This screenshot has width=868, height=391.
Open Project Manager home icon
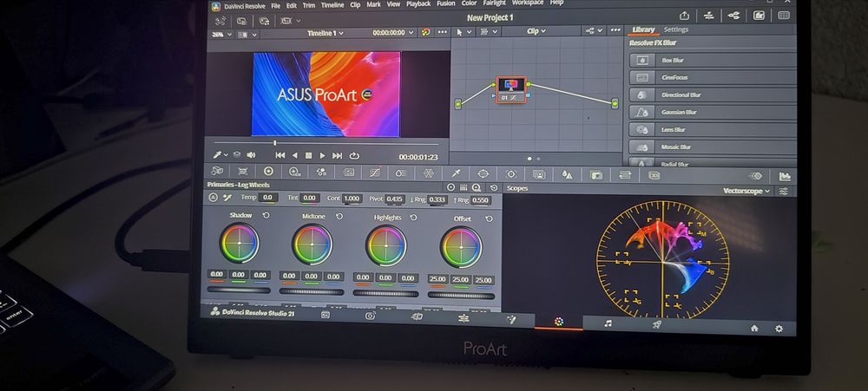pyautogui.click(x=754, y=328)
